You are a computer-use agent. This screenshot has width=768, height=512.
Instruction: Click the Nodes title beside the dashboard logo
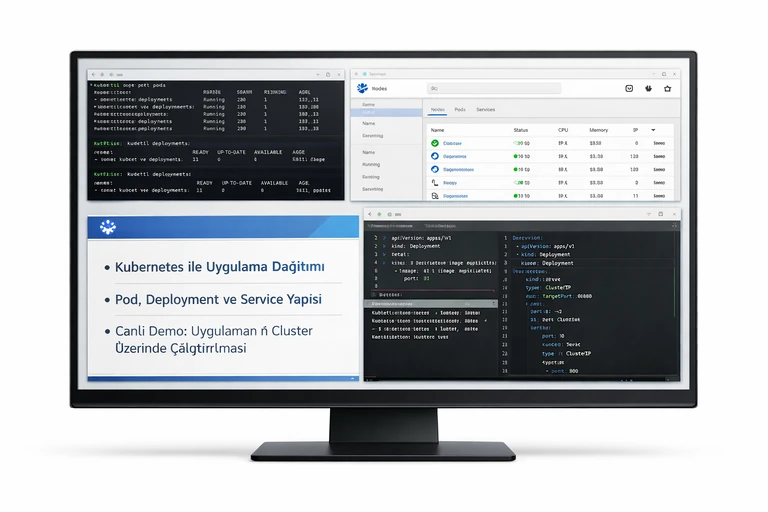(379, 89)
